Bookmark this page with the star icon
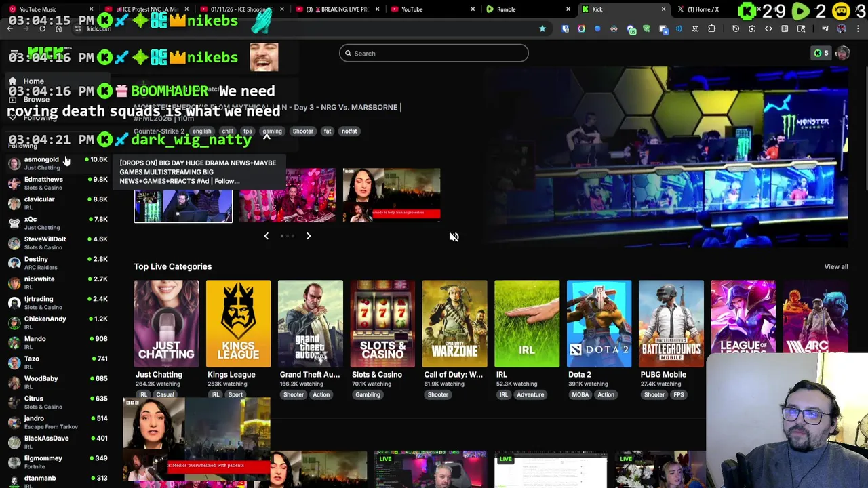Screen dimensions: 868x488 542,28
